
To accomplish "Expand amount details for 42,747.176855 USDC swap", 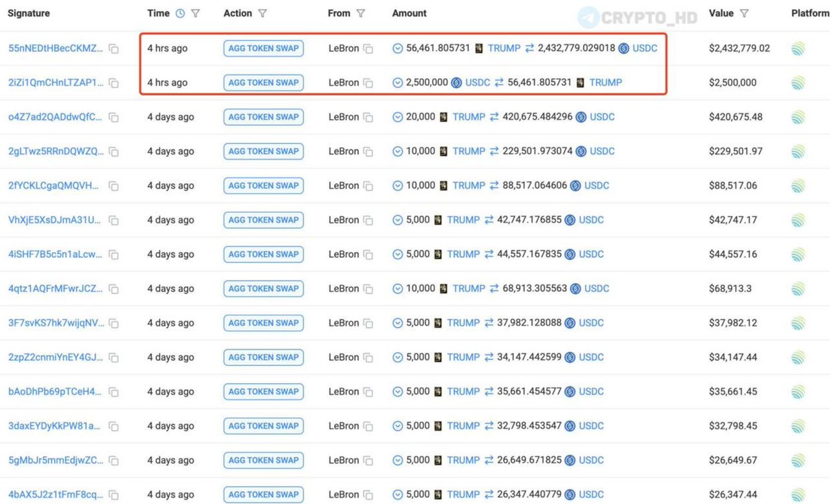I will [x=398, y=220].
